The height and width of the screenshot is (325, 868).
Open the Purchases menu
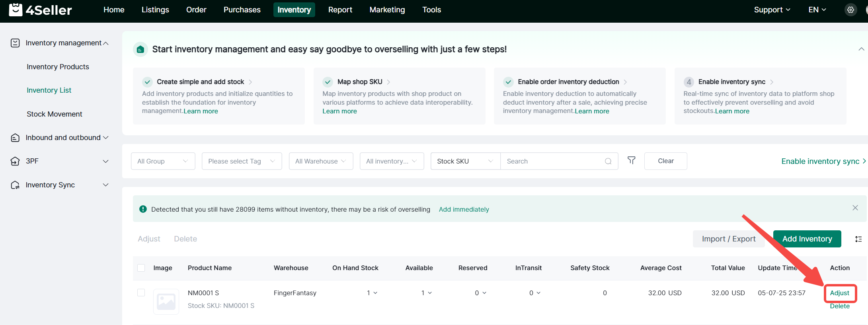[242, 10]
